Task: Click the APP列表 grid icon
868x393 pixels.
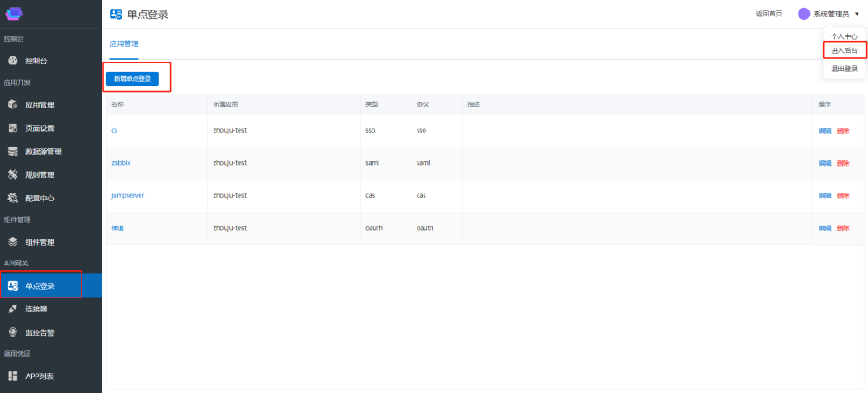Action: (13, 376)
